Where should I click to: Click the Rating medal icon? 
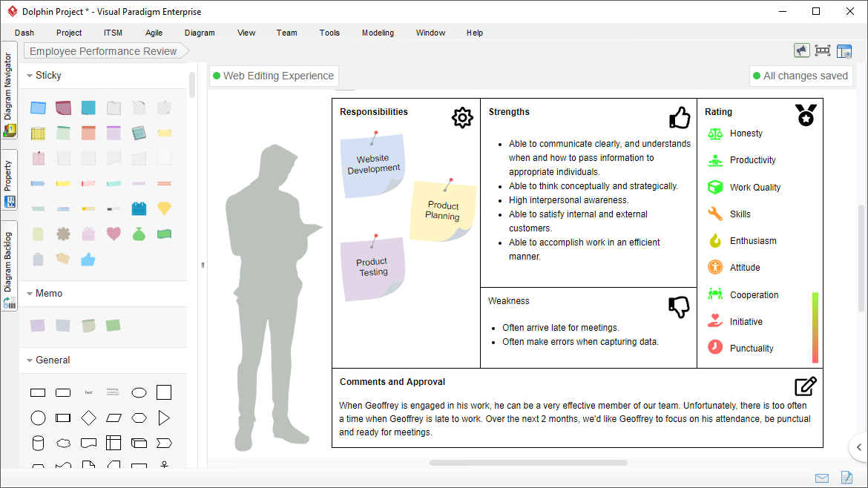[x=806, y=116]
